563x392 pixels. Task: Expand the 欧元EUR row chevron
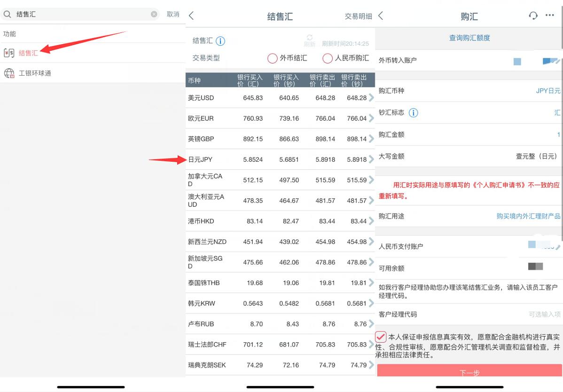point(371,118)
